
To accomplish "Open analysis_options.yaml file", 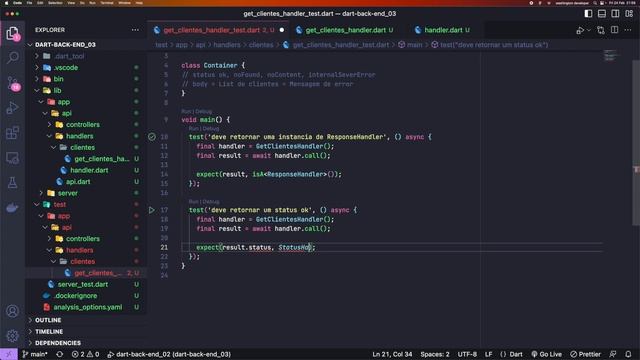I will pos(87,307).
